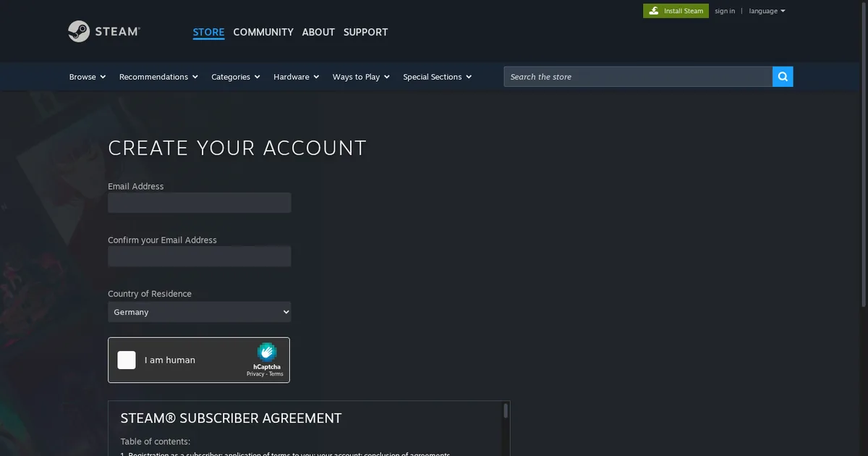The width and height of the screenshot is (868, 456).
Task: Click the Subscriber Agreement scrollbar thumb
Action: coord(506,411)
